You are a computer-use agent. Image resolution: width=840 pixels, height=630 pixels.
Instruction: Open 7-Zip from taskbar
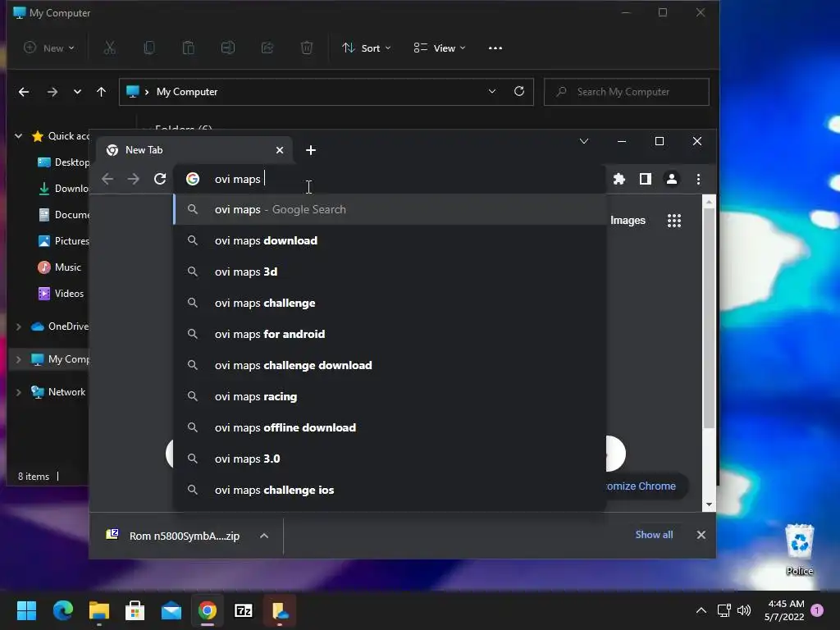click(x=244, y=610)
